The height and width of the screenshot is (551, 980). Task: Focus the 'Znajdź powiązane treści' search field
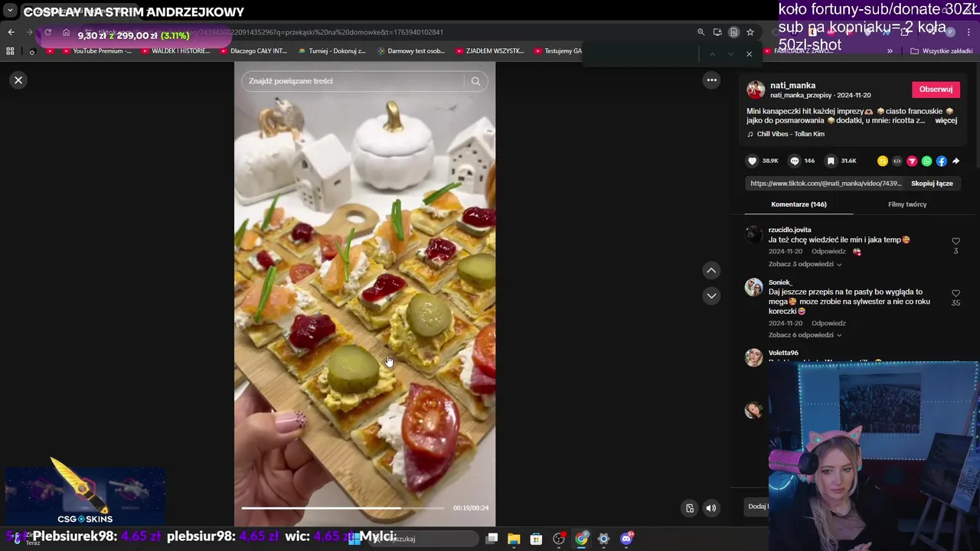(x=354, y=81)
